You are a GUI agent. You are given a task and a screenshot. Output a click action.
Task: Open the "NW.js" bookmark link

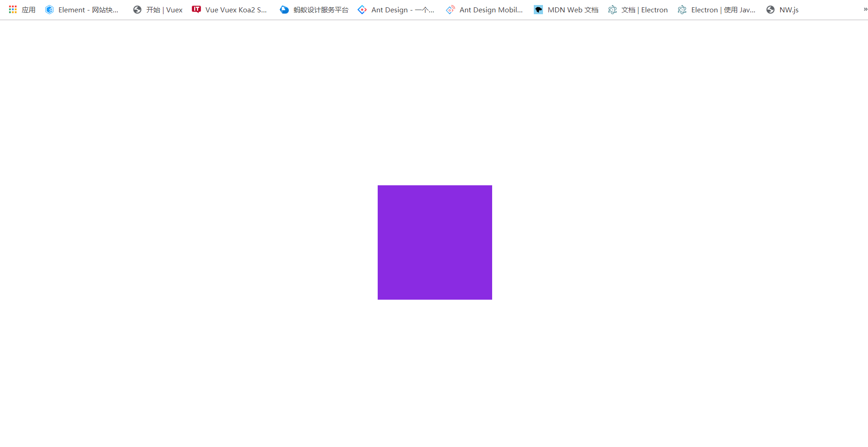click(x=789, y=10)
